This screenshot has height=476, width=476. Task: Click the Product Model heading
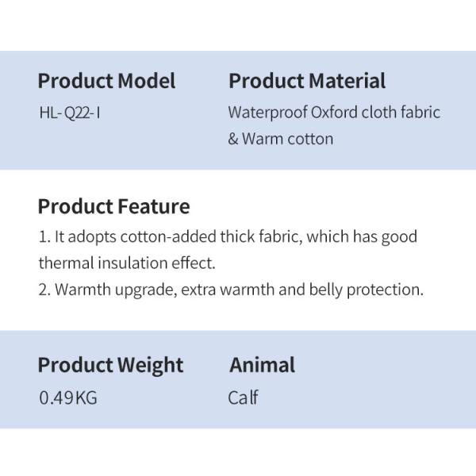tap(106, 81)
